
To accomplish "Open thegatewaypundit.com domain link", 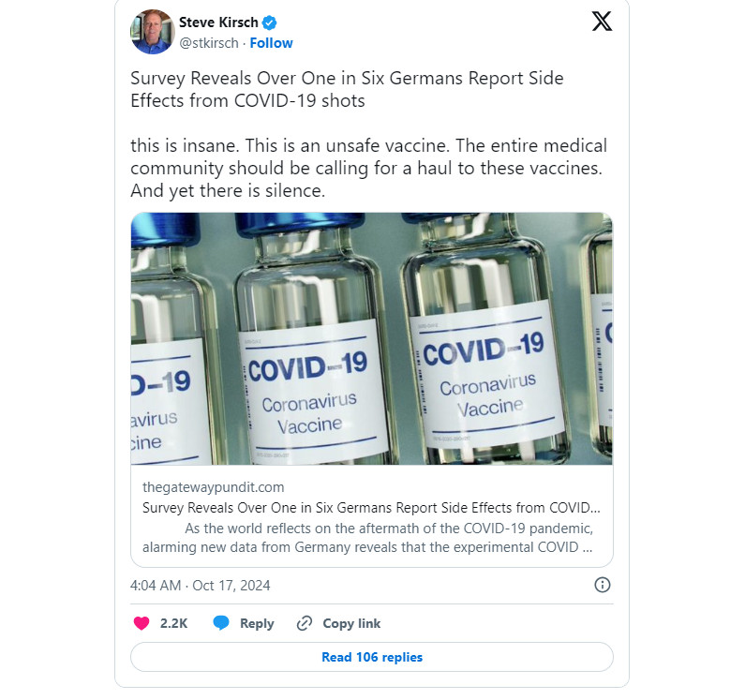I will tap(213, 487).
